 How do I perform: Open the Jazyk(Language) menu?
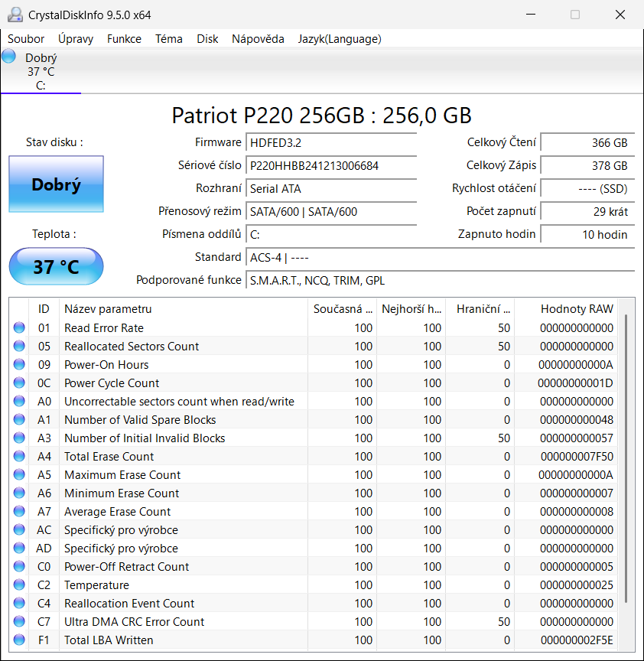[x=340, y=39]
